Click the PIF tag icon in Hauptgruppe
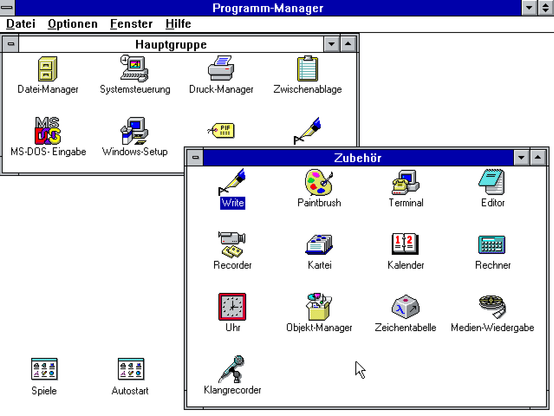This screenshot has width=554, height=416. click(221, 130)
